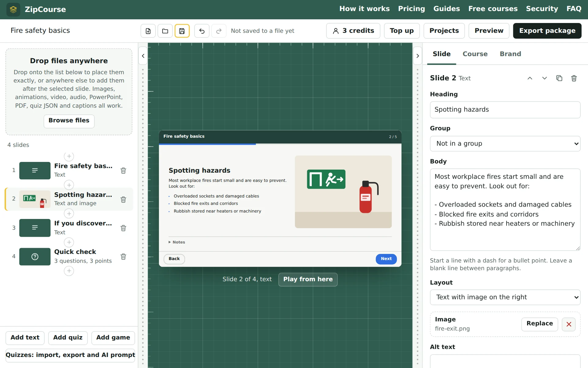Insert slide between slides 3 and 4
Image resolution: width=588 pixels, height=368 pixels.
click(x=69, y=242)
